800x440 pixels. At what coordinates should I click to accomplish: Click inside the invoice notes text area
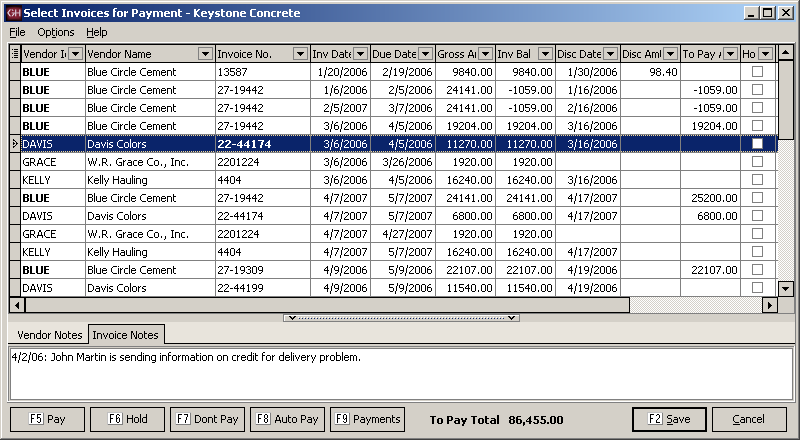point(401,374)
